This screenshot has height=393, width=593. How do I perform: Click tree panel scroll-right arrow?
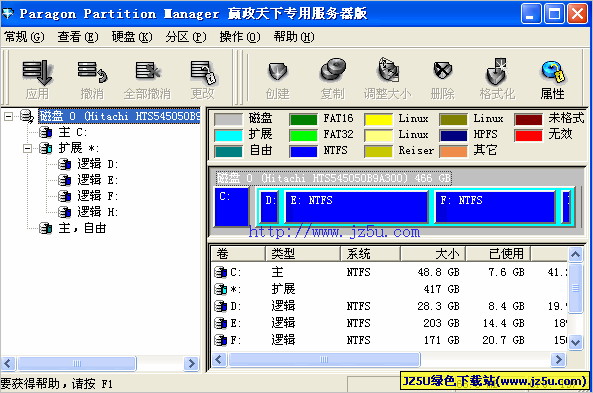coord(191,363)
